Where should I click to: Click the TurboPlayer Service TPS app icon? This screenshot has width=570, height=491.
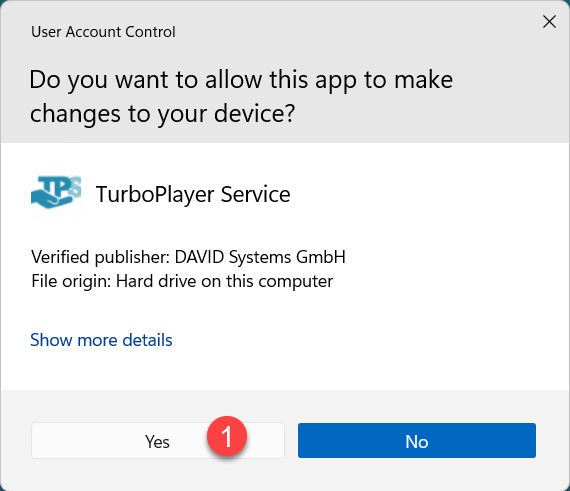point(56,193)
